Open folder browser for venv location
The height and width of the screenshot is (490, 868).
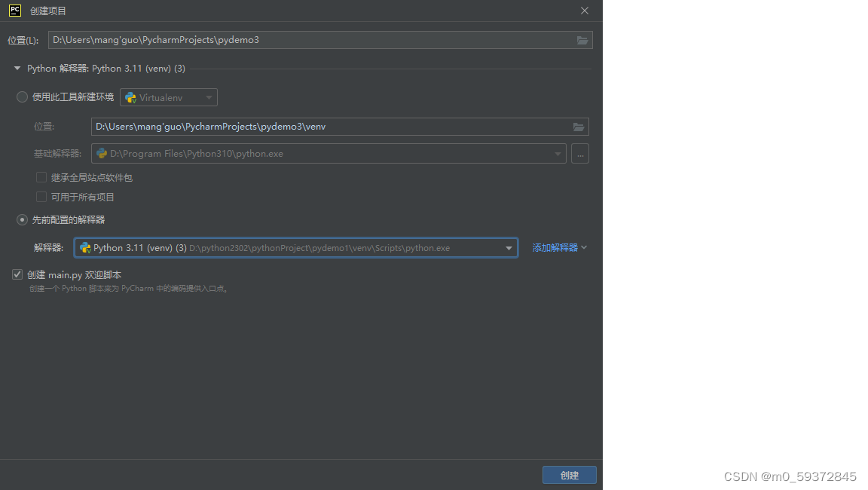click(579, 127)
